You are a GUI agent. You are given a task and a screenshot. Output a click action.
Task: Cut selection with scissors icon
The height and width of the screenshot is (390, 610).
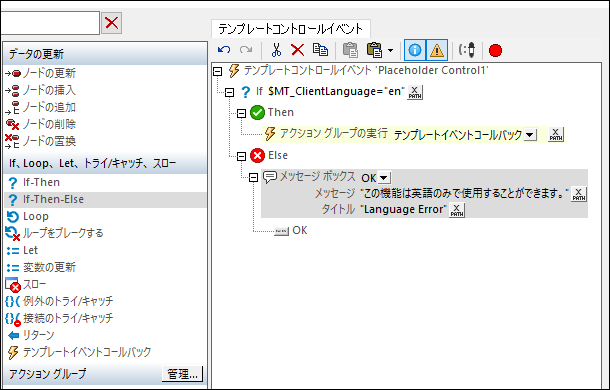click(276, 50)
